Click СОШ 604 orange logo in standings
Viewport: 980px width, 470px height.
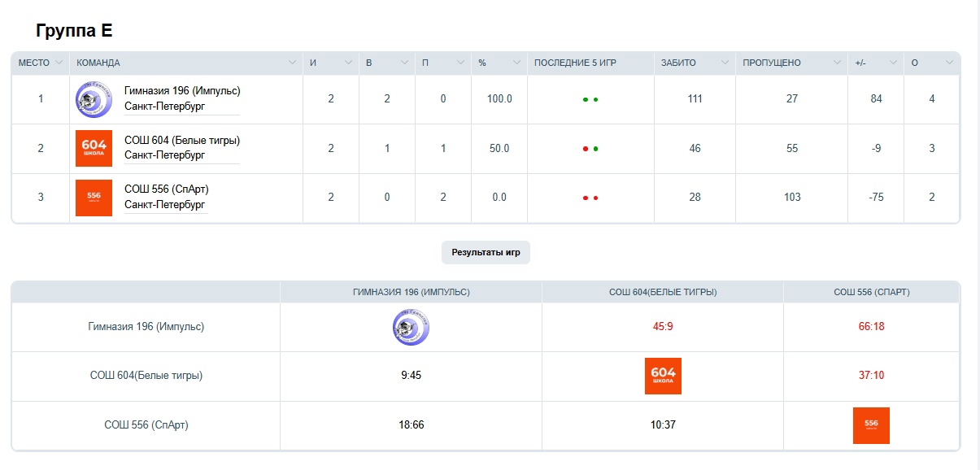tap(94, 148)
